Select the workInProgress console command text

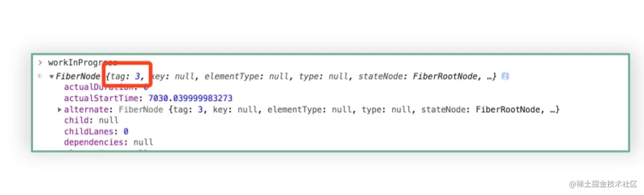82,63
